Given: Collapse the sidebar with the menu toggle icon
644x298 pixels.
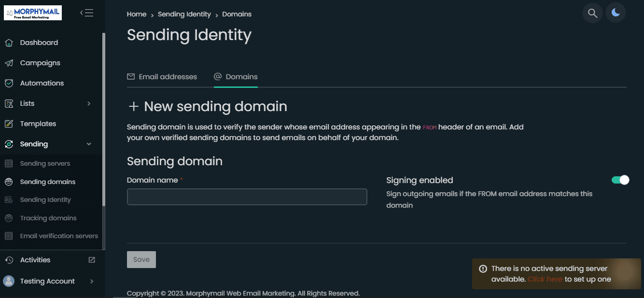Looking at the screenshot, I should (86, 13).
